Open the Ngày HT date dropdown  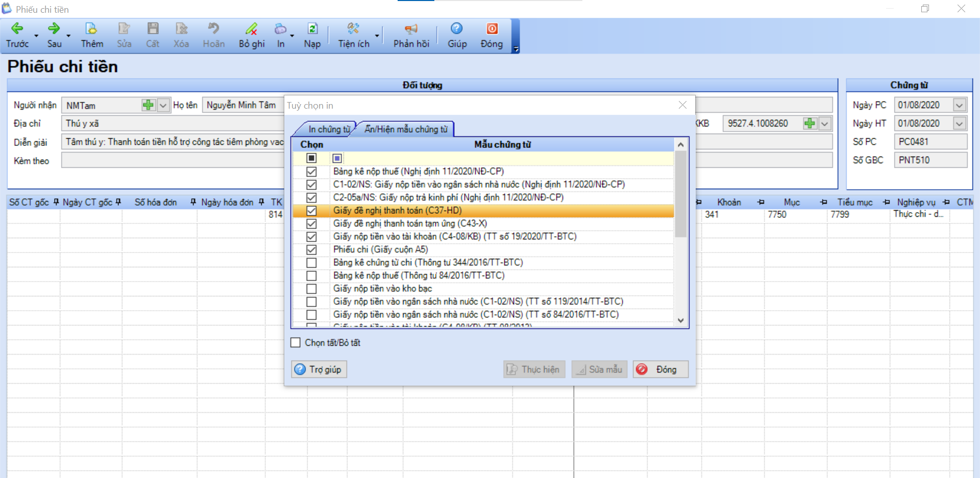[960, 123]
